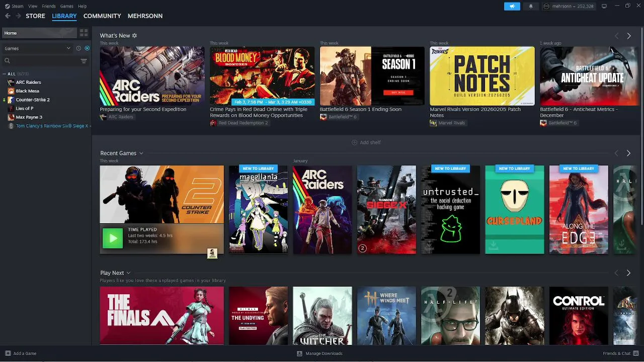Go to the STORE tab
The height and width of the screenshot is (362, 644).
(35, 16)
